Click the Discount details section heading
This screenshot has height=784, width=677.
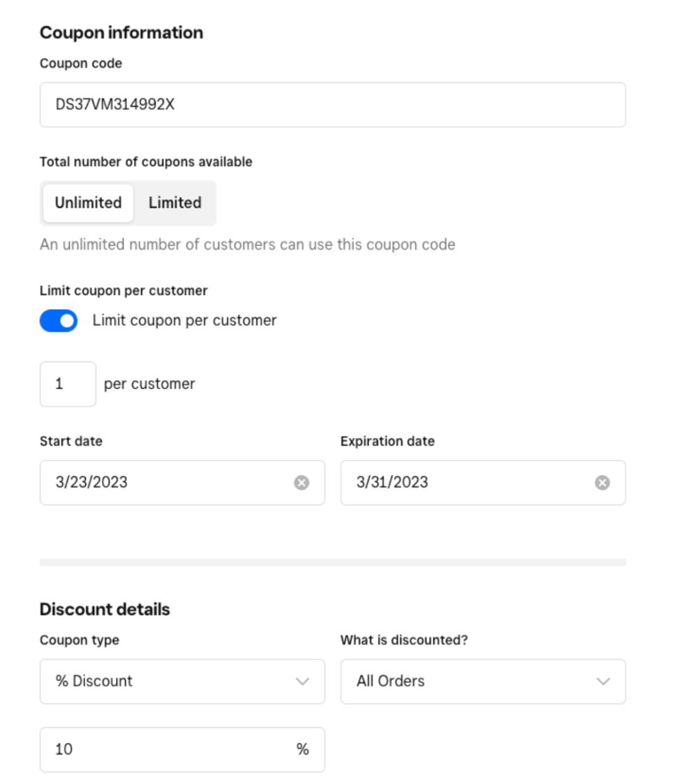click(104, 609)
